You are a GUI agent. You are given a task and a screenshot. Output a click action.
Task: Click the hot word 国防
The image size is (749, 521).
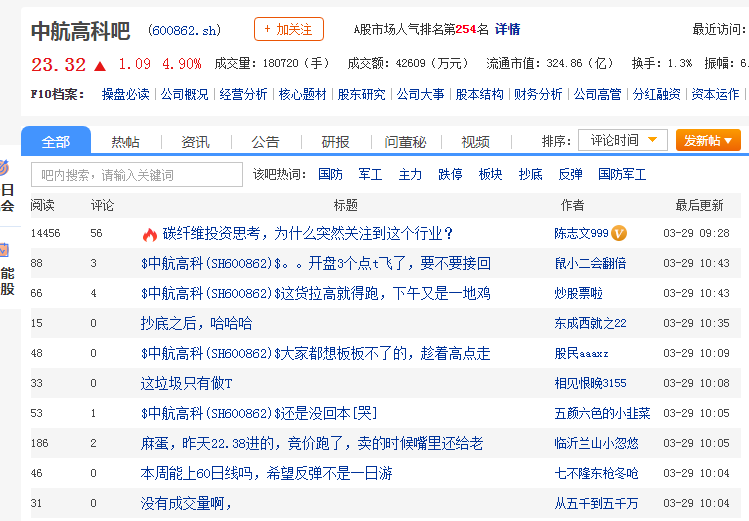click(331, 174)
